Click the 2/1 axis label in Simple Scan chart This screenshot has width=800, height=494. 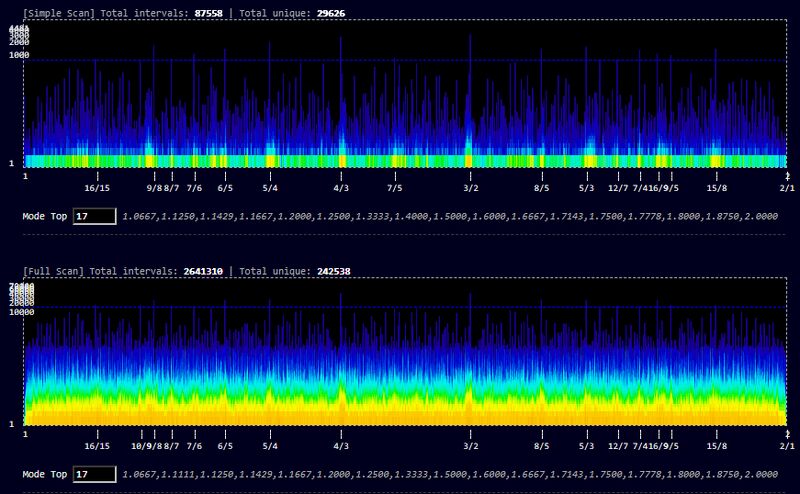point(787,188)
